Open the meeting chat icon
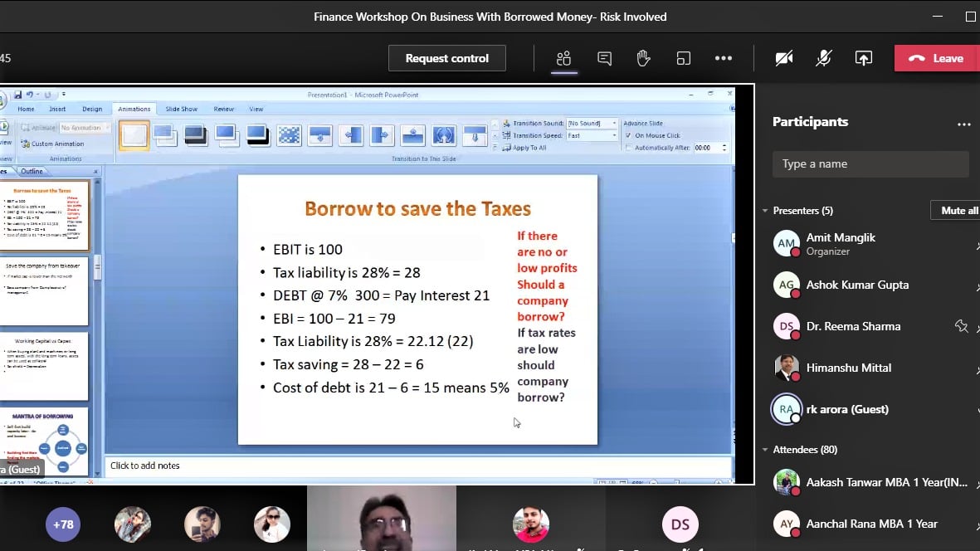Screen dimensions: 980x551 coord(604,58)
